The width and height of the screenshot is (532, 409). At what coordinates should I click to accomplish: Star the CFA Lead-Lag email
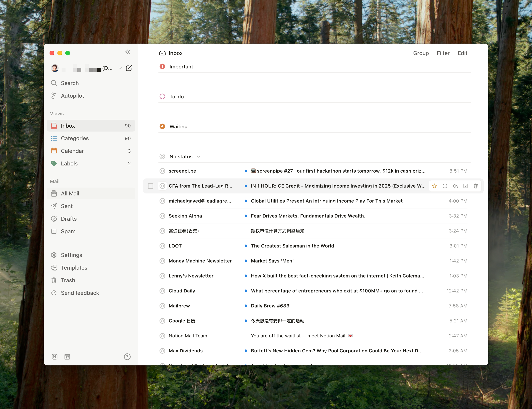[435, 186]
